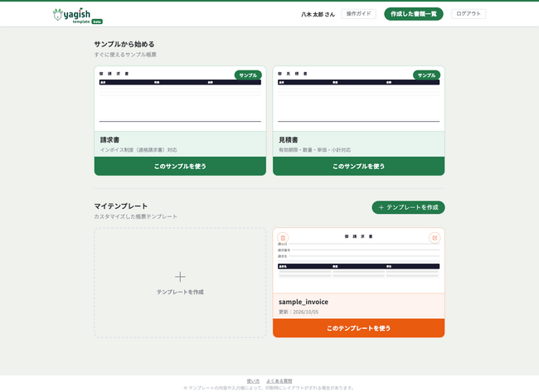Click すぐに使えるサンプル帳票 subtitle
Viewport: 539px width, 392px height.
[125, 55]
